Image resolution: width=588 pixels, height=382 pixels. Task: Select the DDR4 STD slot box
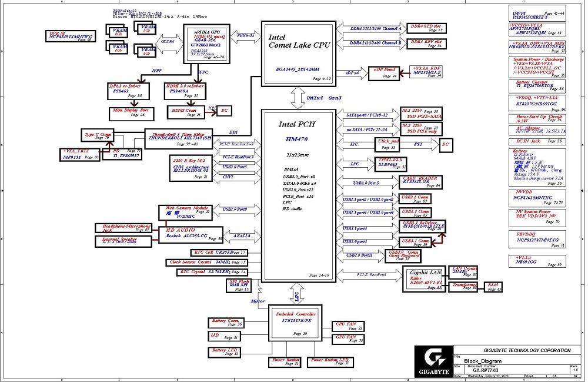point(426,28)
